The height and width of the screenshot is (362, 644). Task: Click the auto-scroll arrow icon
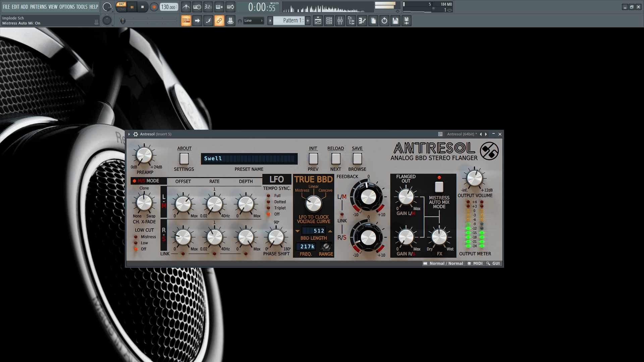(x=197, y=21)
